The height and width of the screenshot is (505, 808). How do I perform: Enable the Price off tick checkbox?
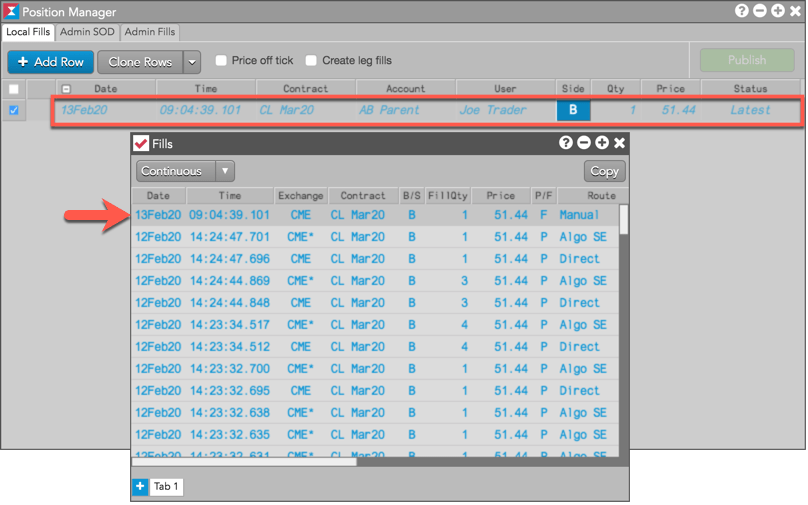coord(221,60)
